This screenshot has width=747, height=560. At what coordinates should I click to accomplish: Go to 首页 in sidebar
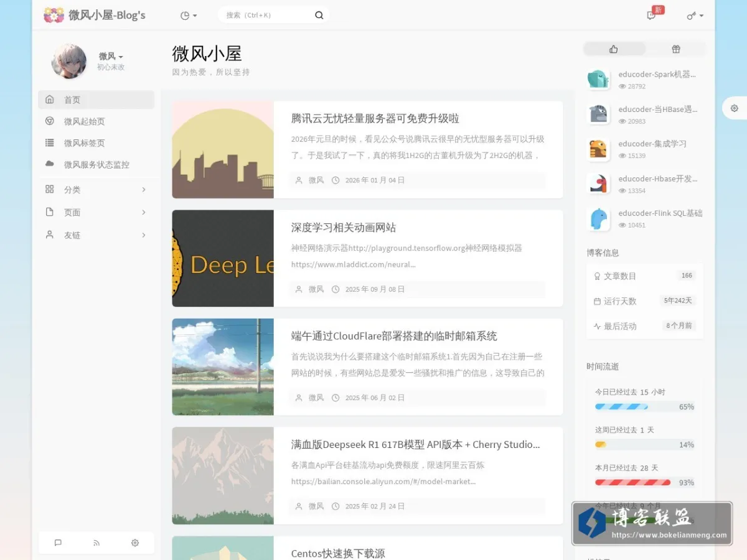[x=96, y=100]
